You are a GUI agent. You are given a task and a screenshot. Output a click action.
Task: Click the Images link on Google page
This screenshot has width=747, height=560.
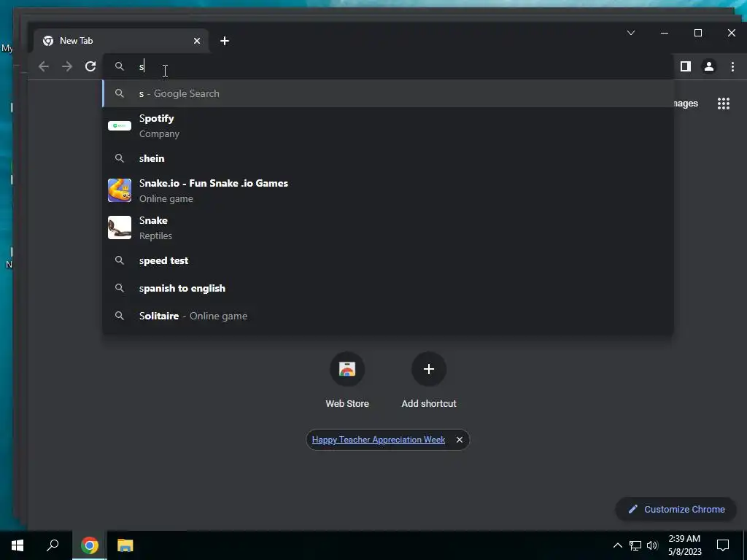[x=686, y=104]
